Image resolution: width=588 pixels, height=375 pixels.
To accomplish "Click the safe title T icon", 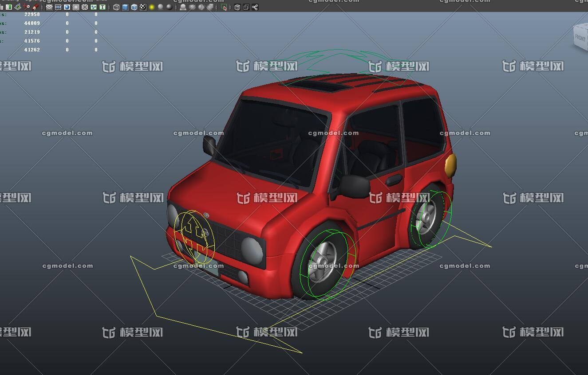I will click(103, 7).
